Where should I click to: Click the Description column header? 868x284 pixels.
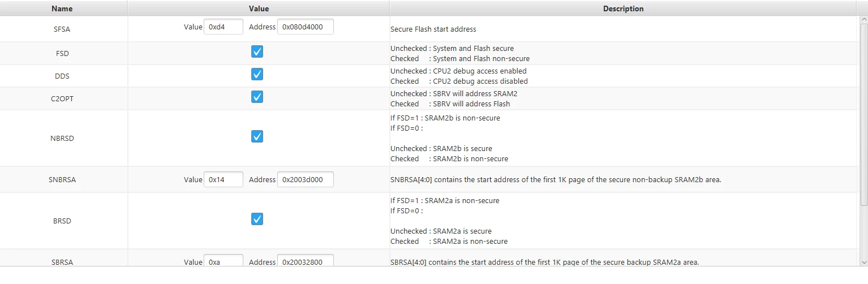click(x=623, y=8)
